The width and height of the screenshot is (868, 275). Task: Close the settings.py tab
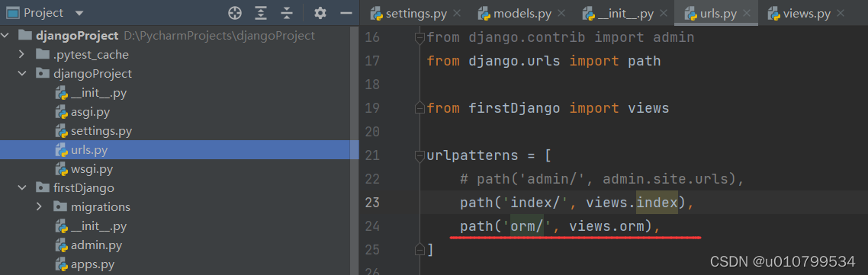click(457, 13)
